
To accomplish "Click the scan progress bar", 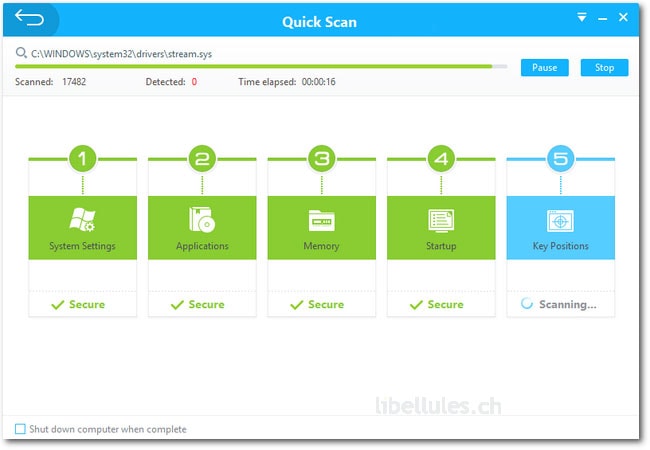I will (x=261, y=66).
